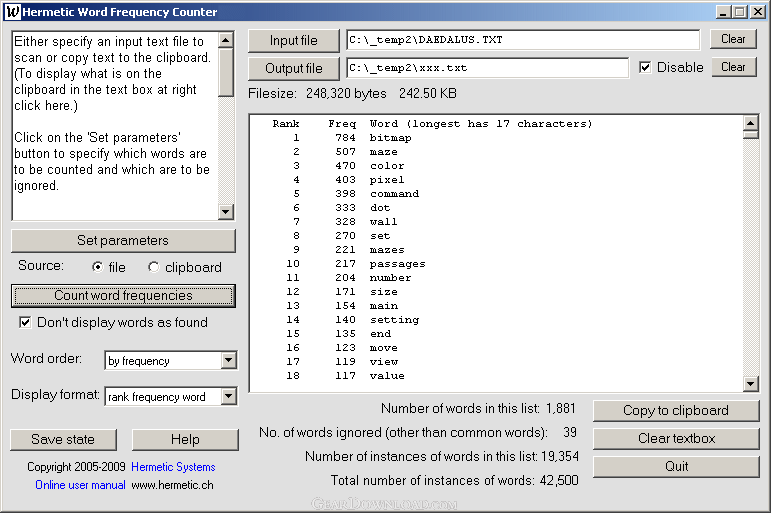This screenshot has width=771, height=513.
Task: Select the clipboard source radio button
Action: 153,267
